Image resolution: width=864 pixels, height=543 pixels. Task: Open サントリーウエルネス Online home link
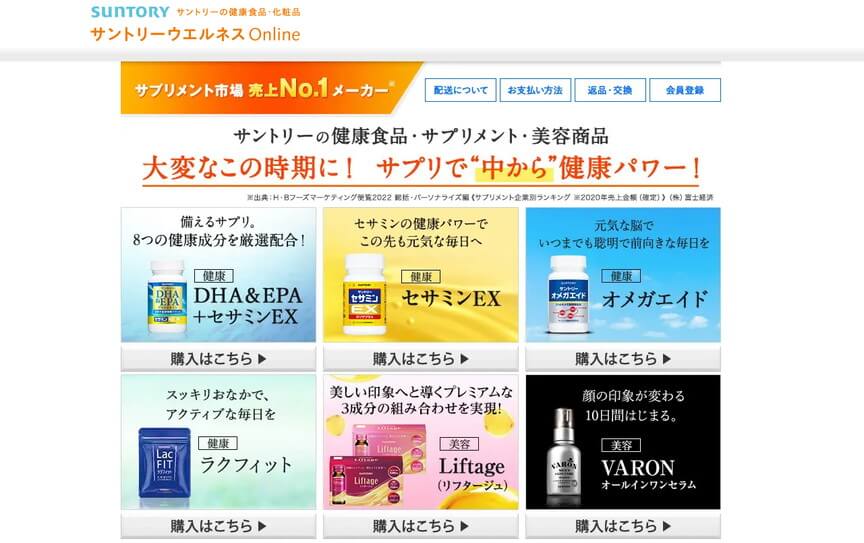(196, 34)
